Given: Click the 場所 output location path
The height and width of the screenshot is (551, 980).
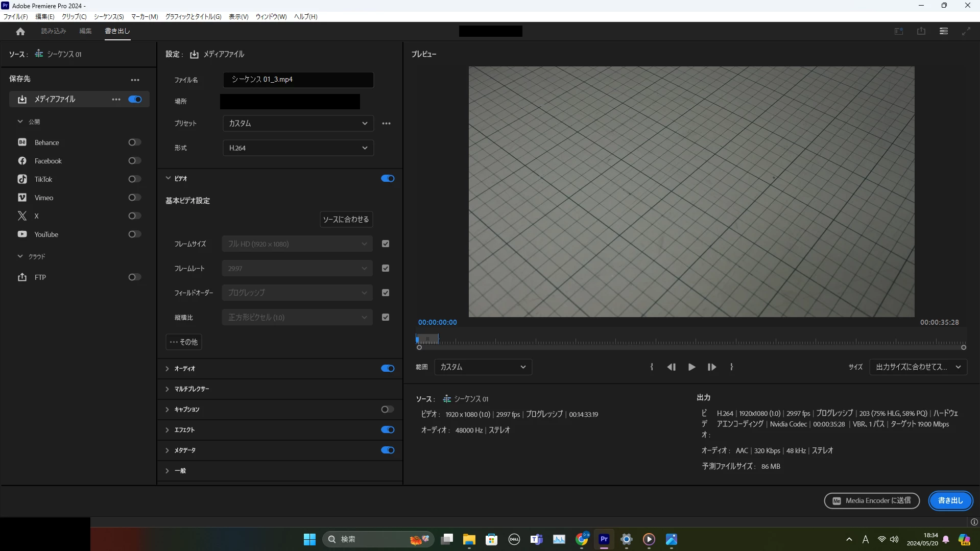Looking at the screenshot, I should (290, 102).
